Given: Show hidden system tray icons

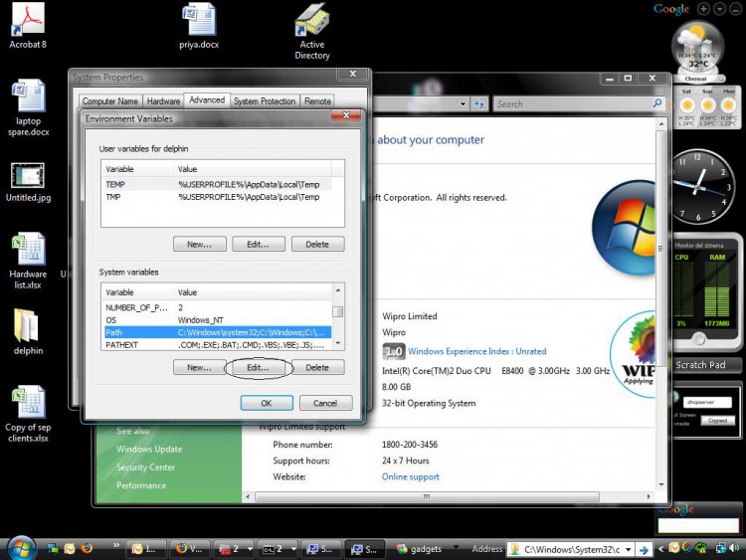Looking at the screenshot, I should point(660,549).
